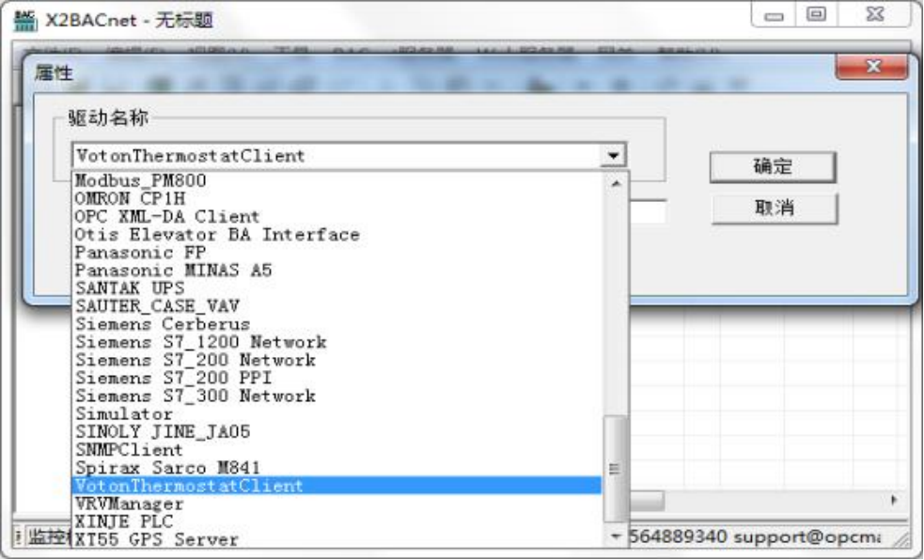Close the 属性 dialog
Viewport: 924px width, 560px height.
tap(872, 67)
